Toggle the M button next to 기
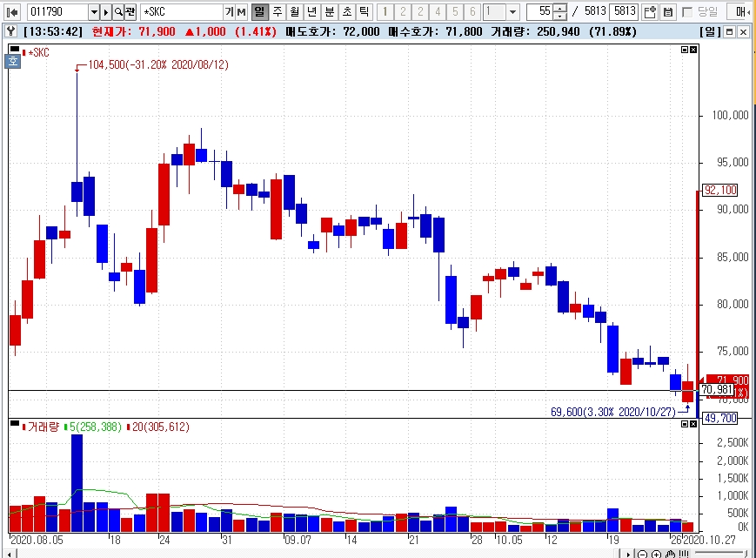The height and width of the screenshot is (558, 756). tap(241, 12)
